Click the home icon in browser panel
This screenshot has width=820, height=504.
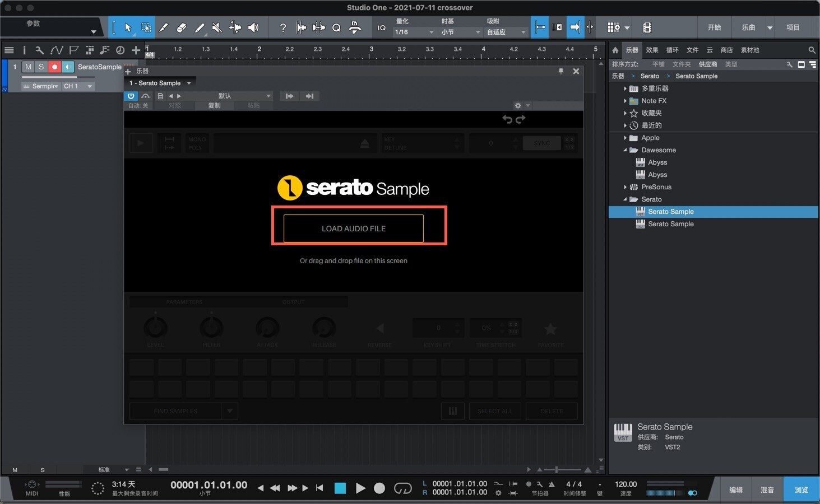(615, 50)
